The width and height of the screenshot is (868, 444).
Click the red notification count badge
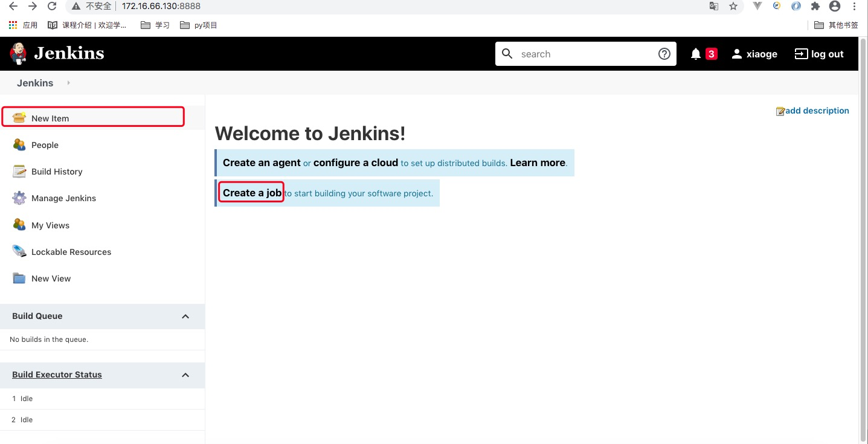coord(711,54)
